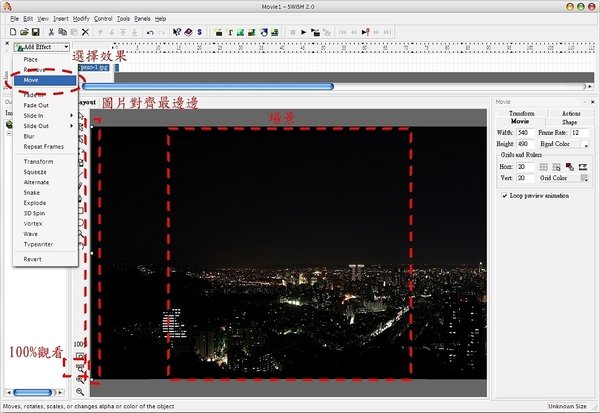Open the View menu
The height and width of the screenshot is (413, 600).
43,18
